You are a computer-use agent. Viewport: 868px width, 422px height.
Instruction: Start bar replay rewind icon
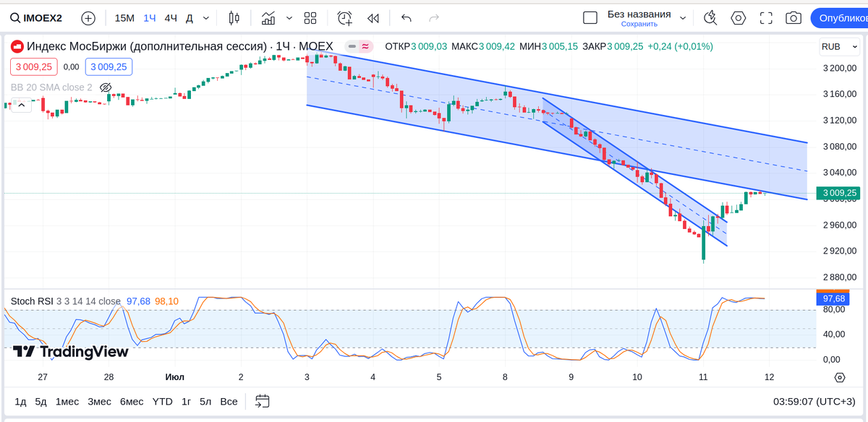tap(373, 18)
